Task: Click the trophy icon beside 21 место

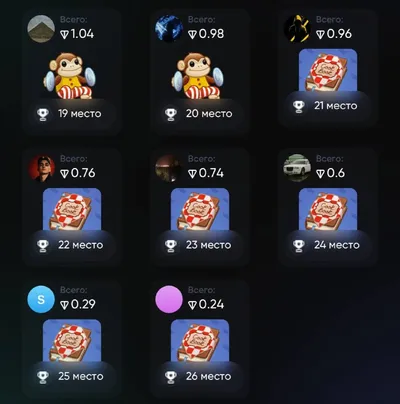Action: pyautogui.click(x=299, y=106)
